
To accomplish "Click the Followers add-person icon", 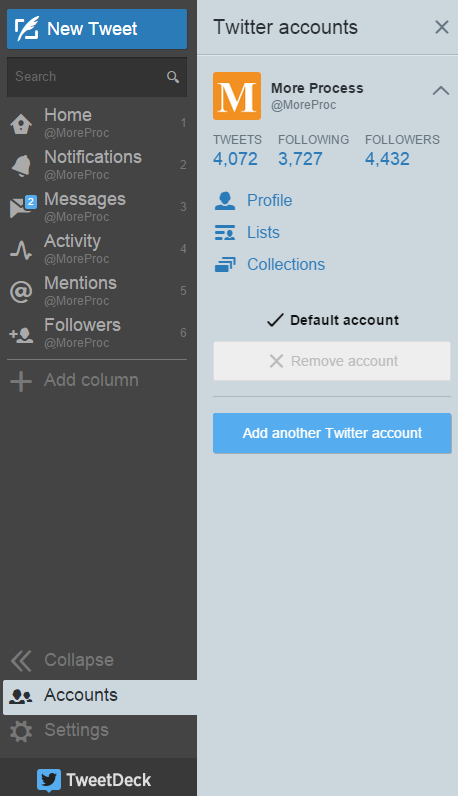I will point(21,335).
